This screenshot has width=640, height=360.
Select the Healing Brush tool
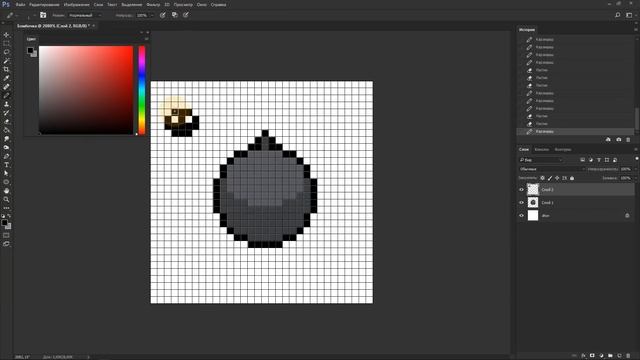(x=6, y=87)
